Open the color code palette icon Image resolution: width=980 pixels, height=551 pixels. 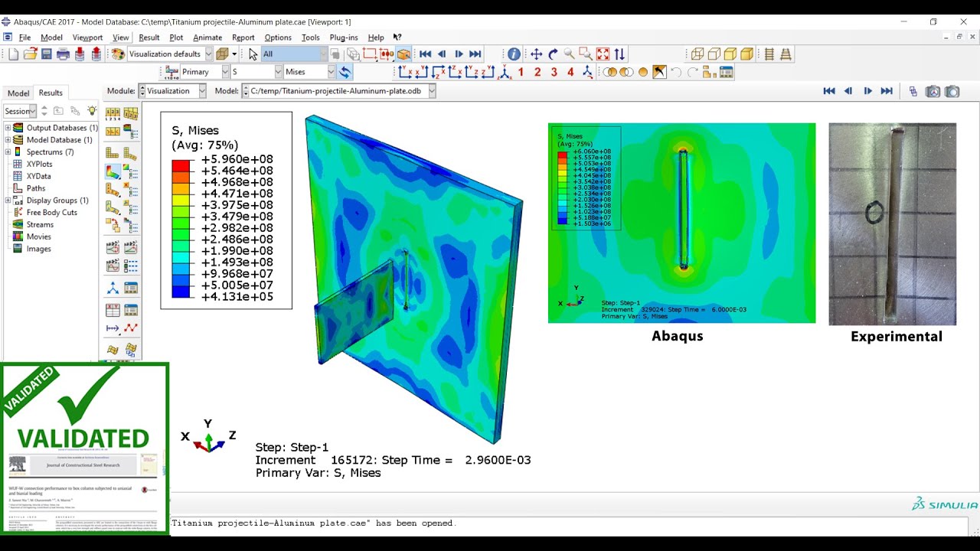click(118, 54)
